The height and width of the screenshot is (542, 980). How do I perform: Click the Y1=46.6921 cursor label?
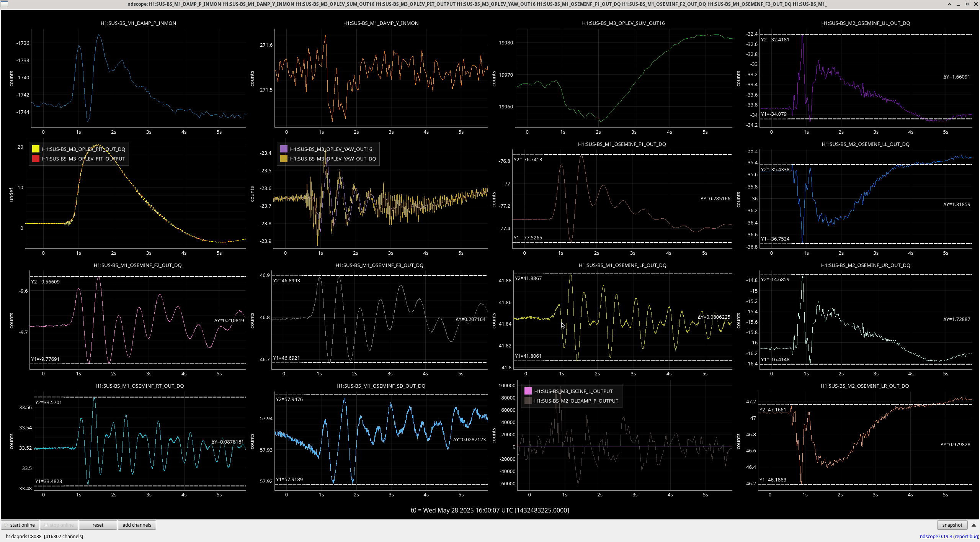pyautogui.click(x=286, y=358)
